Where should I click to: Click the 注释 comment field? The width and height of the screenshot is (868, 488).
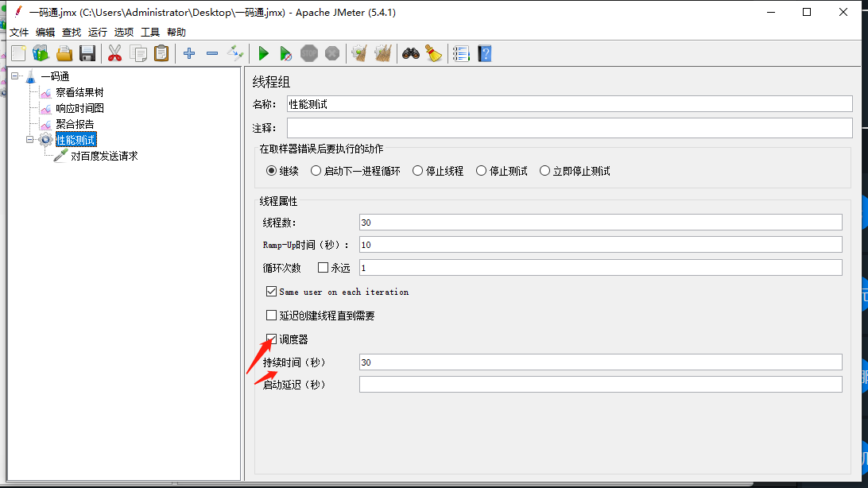click(x=570, y=128)
